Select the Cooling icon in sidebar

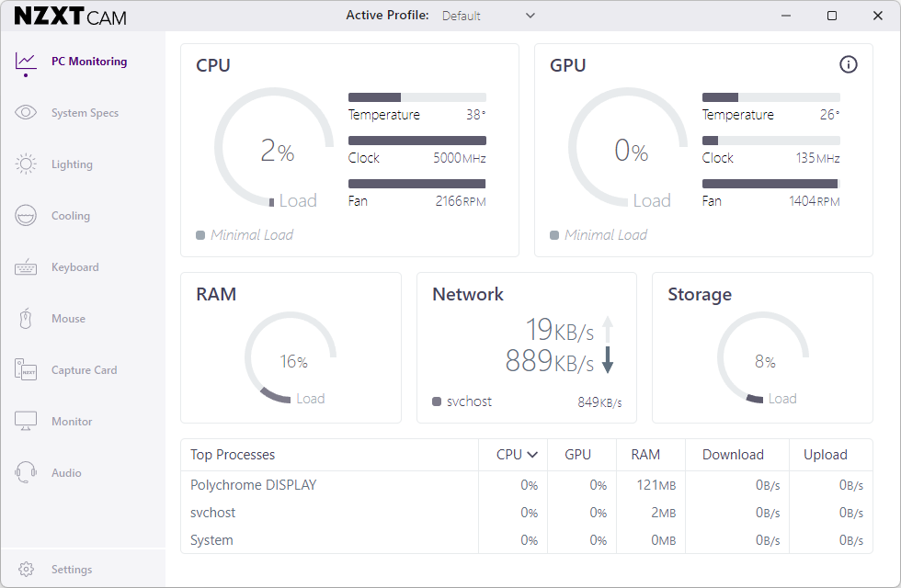[x=26, y=216]
